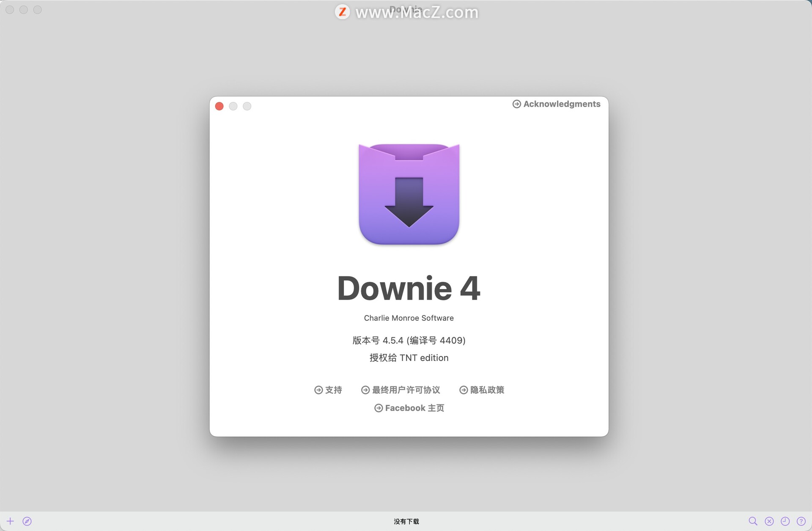Viewport: 812px width, 531px height.
Task: Click the large Downie app icon
Action: (x=409, y=194)
